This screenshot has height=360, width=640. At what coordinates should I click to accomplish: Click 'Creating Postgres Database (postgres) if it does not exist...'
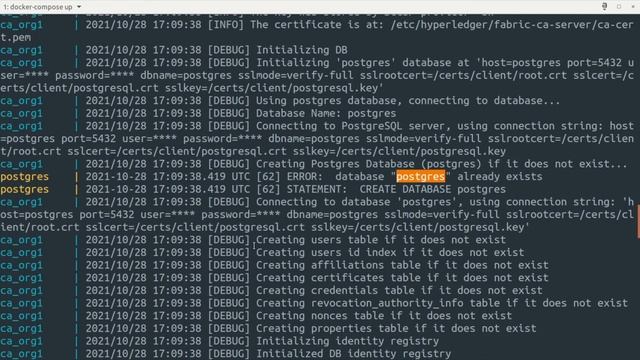tap(442, 164)
